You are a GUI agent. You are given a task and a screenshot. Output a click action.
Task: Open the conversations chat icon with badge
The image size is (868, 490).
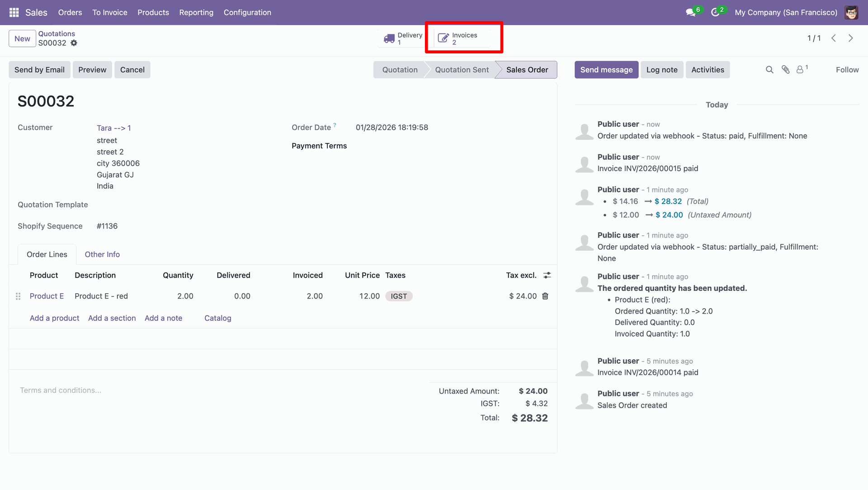pyautogui.click(x=691, y=12)
